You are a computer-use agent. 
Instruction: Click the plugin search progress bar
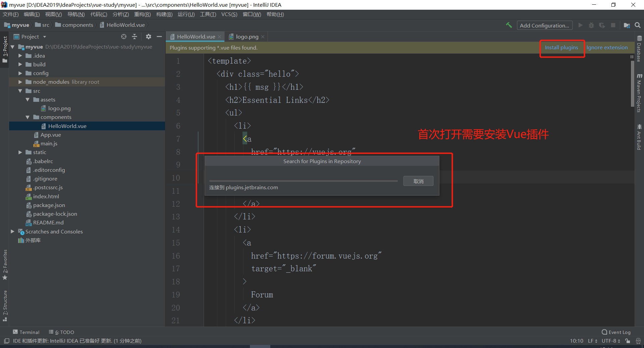coord(303,181)
